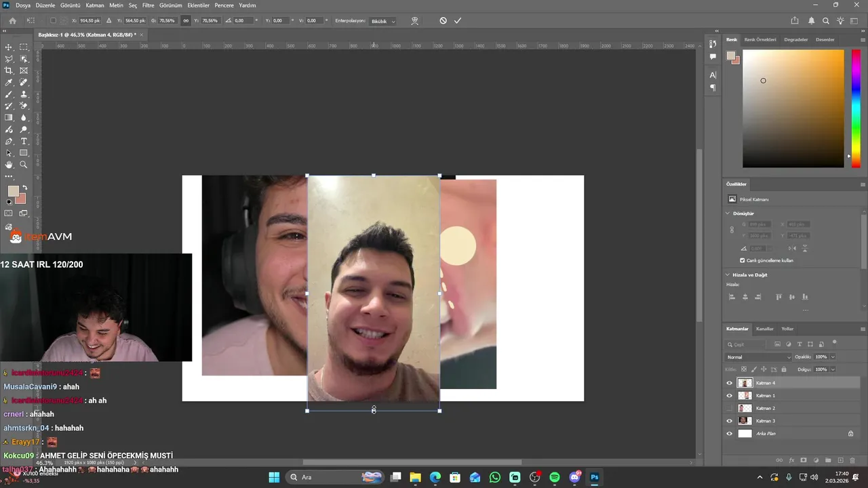Viewport: 868px width, 488px height.
Task: Select the Pen tool
Action: [9, 141]
